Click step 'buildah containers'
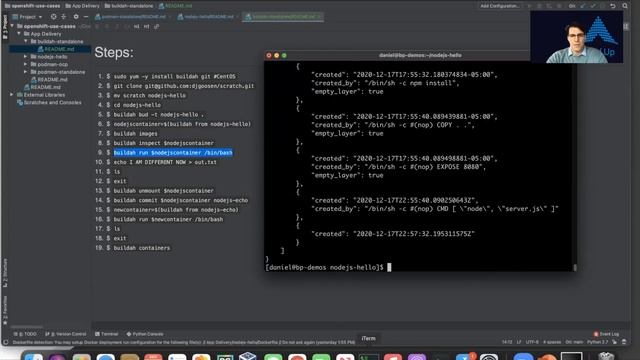 142,248
